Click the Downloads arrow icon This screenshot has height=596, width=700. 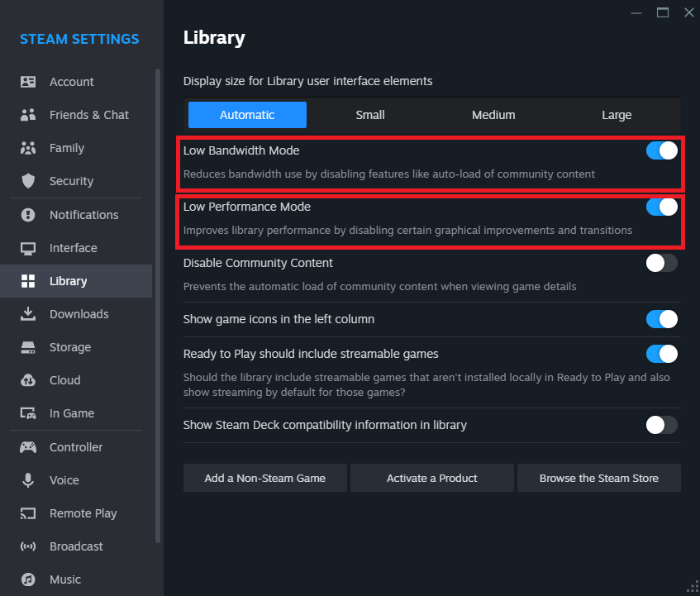[x=28, y=314]
